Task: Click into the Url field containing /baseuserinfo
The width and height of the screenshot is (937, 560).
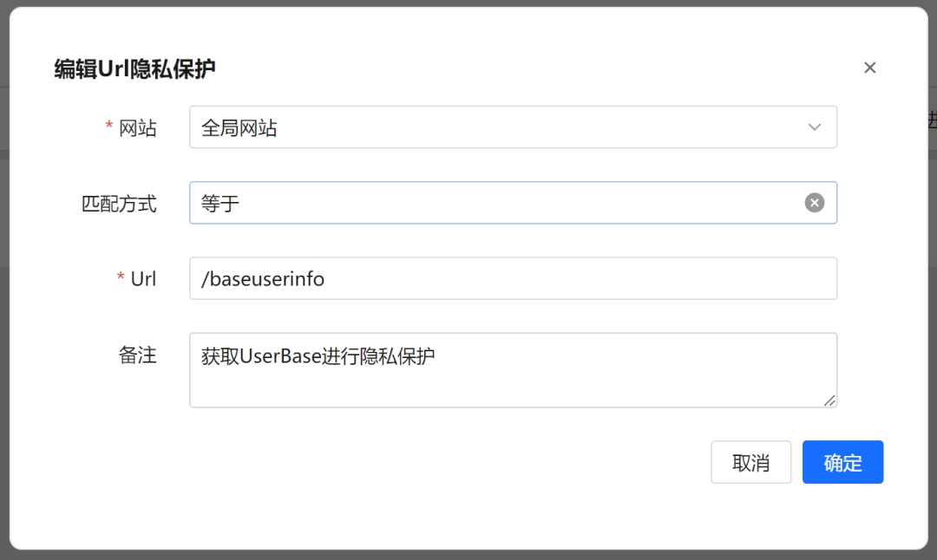Action: pyautogui.click(x=512, y=278)
